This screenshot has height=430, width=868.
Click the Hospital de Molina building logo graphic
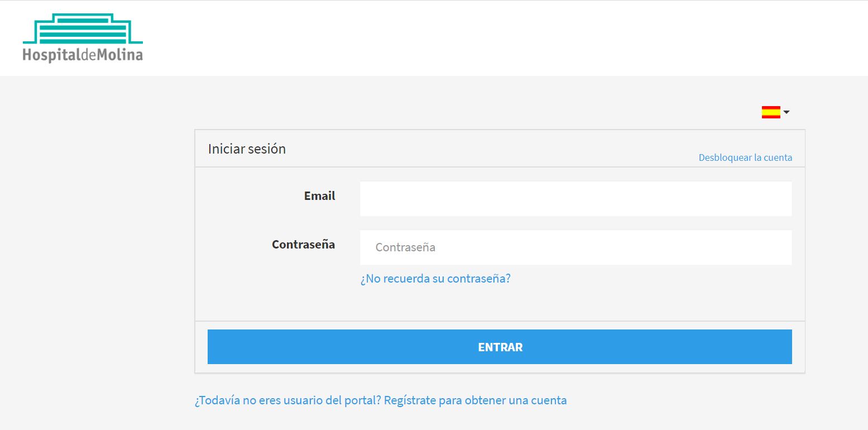[83, 28]
